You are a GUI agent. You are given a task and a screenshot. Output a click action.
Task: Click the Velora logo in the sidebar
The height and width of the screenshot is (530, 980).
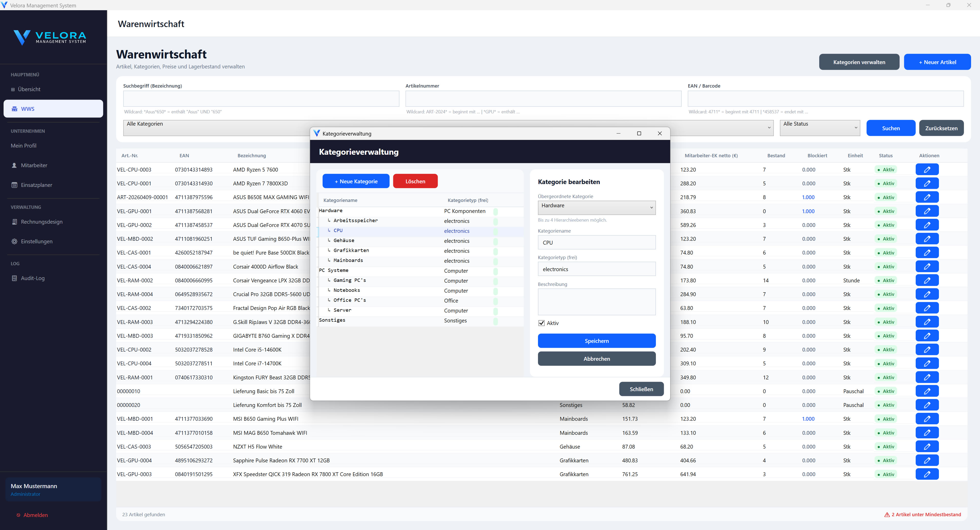50,37
